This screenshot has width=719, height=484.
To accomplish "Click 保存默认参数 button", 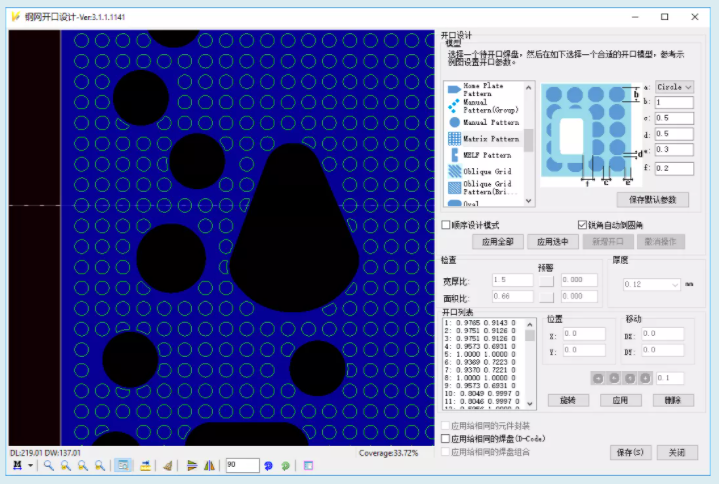I will pyautogui.click(x=653, y=199).
